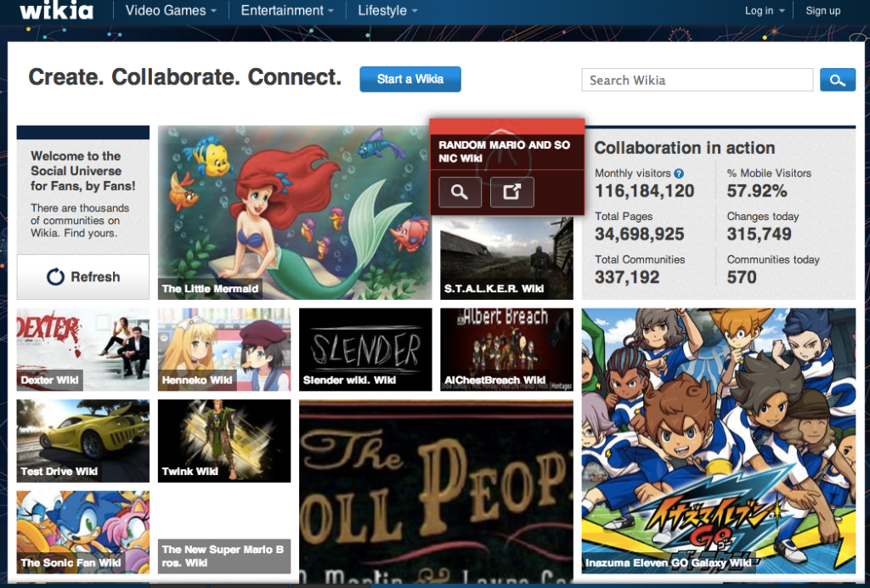Click the Collaboration in action heading
This screenshot has height=588, width=870.
click(x=685, y=148)
